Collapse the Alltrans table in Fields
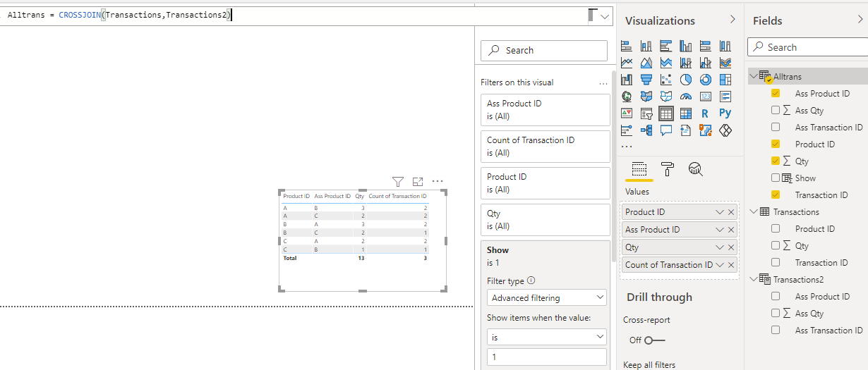The width and height of the screenshot is (868, 370). 753,76
